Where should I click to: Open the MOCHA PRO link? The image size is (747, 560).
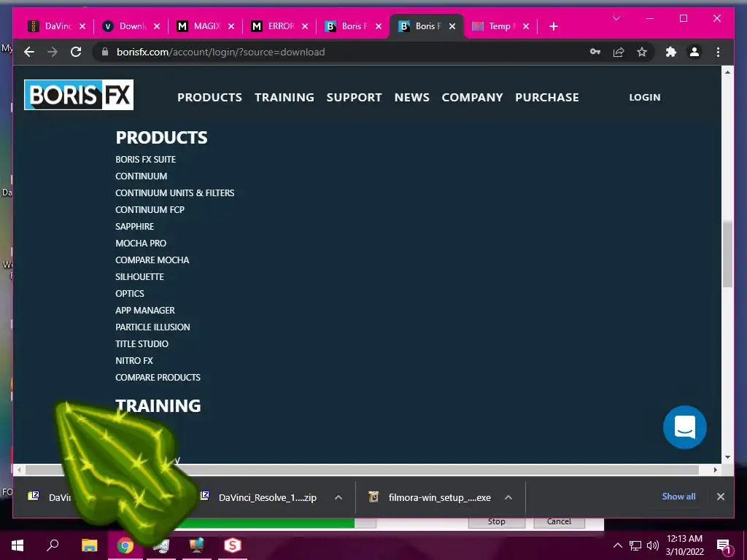click(x=141, y=244)
